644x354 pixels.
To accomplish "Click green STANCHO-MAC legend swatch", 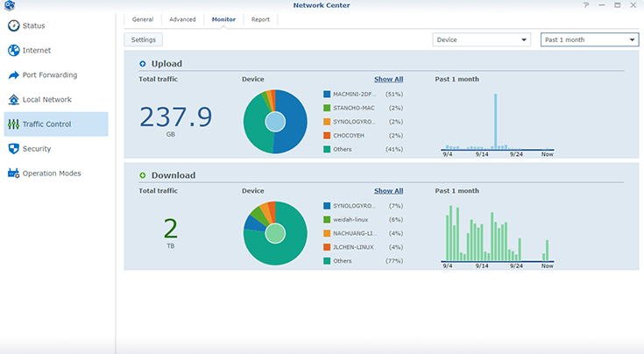I will coord(327,108).
